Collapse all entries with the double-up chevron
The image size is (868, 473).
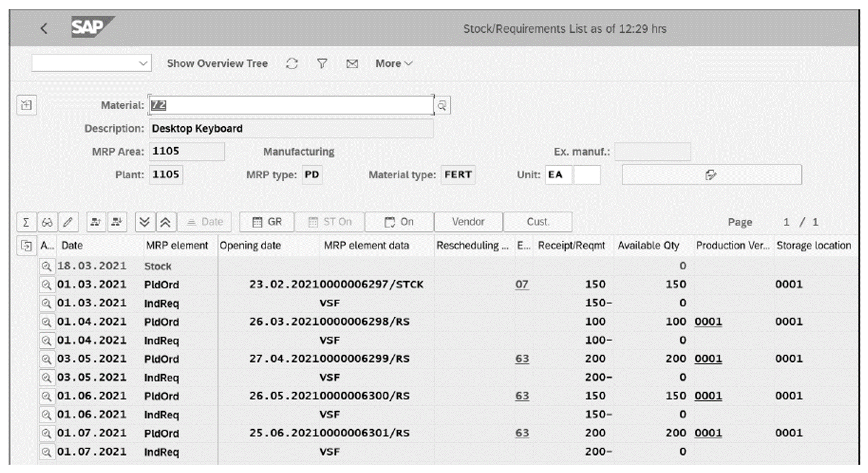point(165,221)
